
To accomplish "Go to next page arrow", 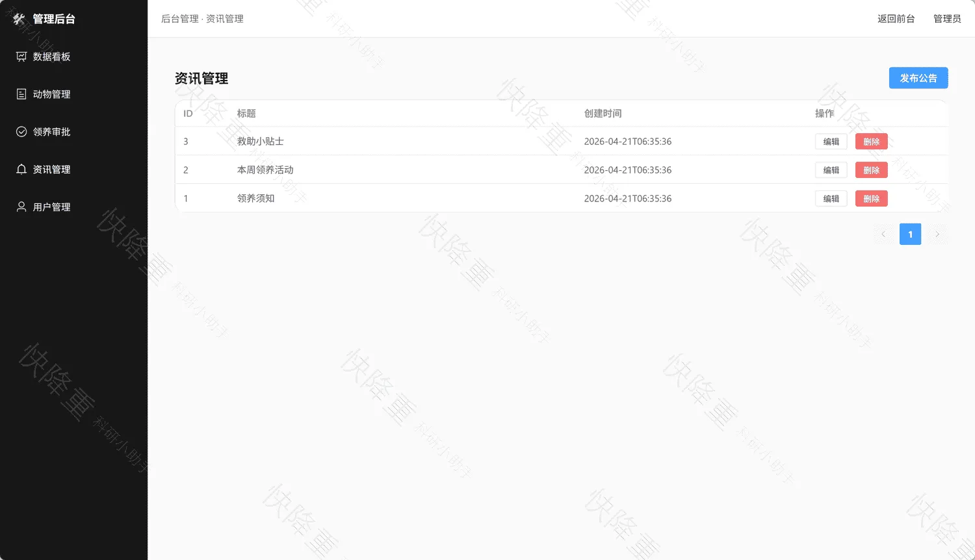I will pos(937,235).
